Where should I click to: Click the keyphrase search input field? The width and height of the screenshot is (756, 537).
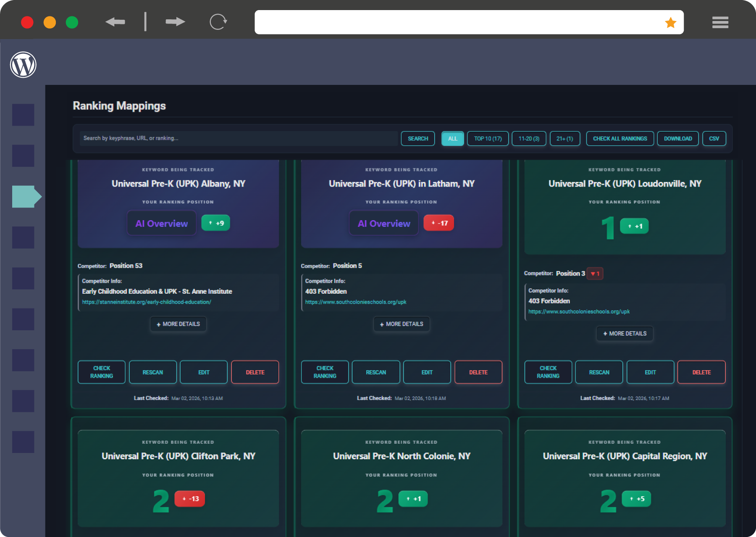[x=238, y=138]
